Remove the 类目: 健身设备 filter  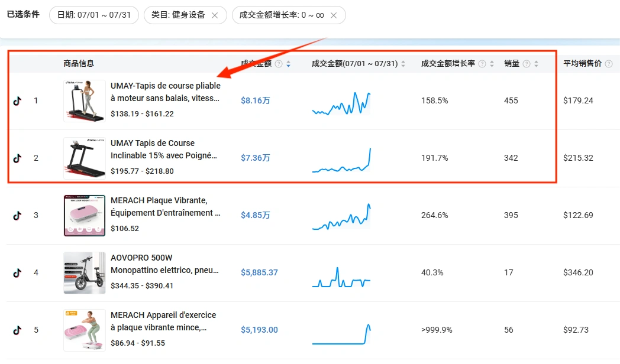(215, 15)
